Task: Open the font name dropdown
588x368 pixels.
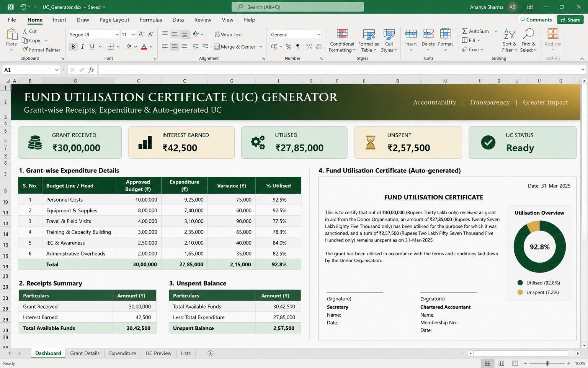Action: click(117, 34)
